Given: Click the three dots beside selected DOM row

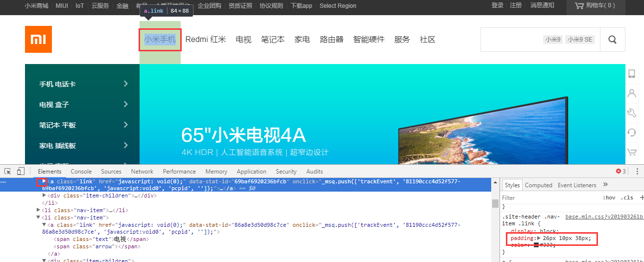Looking at the screenshot, I should [x=3, y=182].
